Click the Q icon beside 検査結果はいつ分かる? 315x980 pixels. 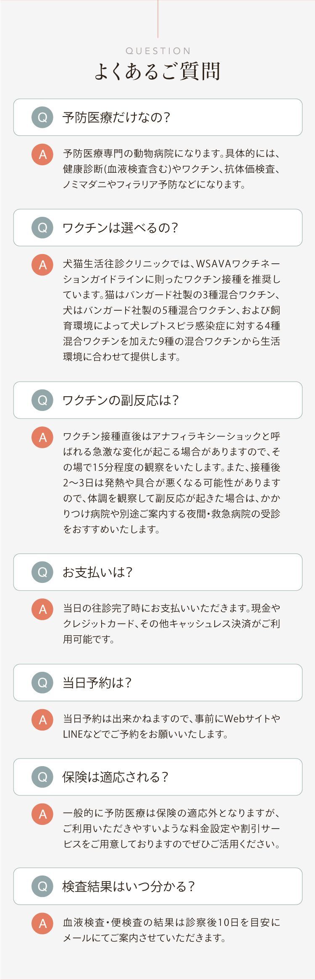pos(42,886)
